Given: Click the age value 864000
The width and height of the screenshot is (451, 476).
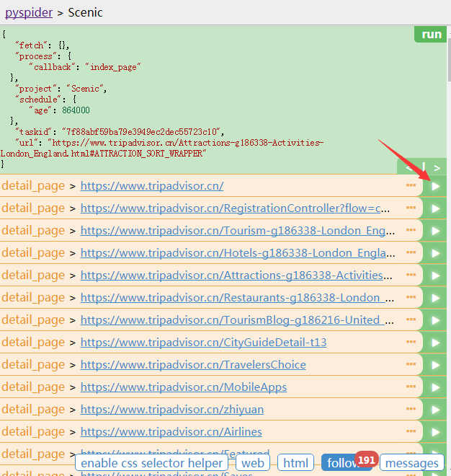Looking at the screenshot, I should (76, 110).
